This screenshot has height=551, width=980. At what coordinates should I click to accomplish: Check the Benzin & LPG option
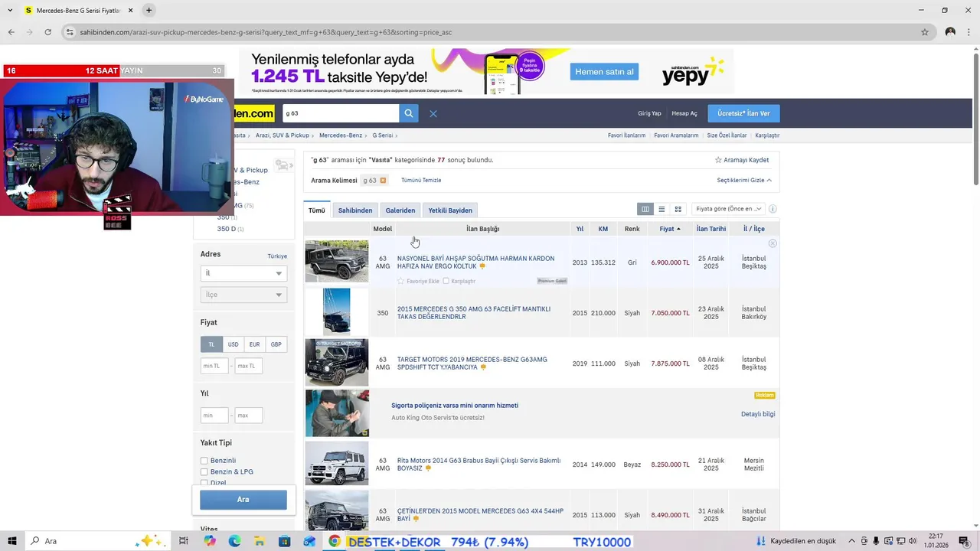click(204, 472)
